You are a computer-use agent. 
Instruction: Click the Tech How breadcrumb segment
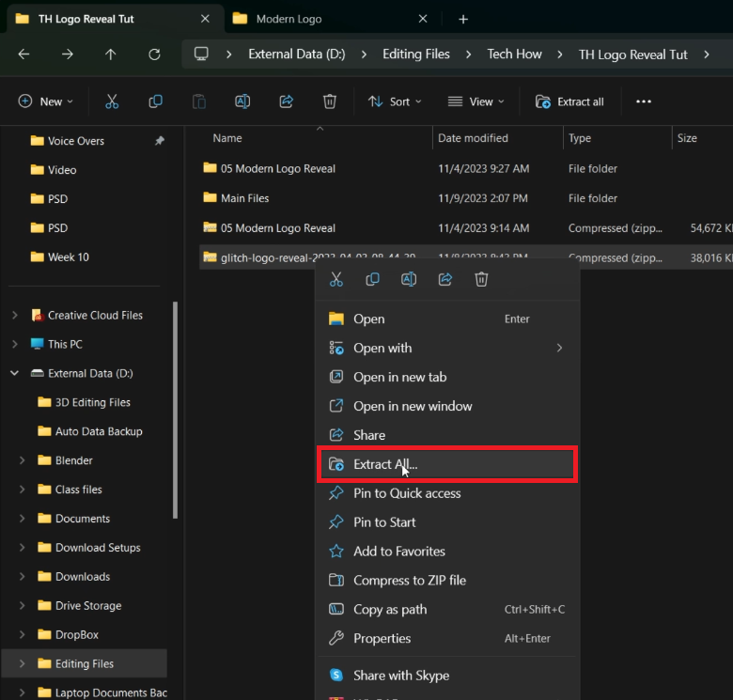click(x=514, y=54)
